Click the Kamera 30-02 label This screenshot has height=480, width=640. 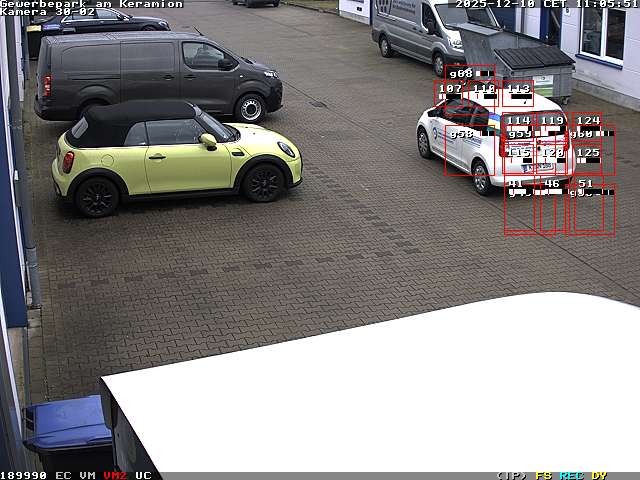(48, 12)
